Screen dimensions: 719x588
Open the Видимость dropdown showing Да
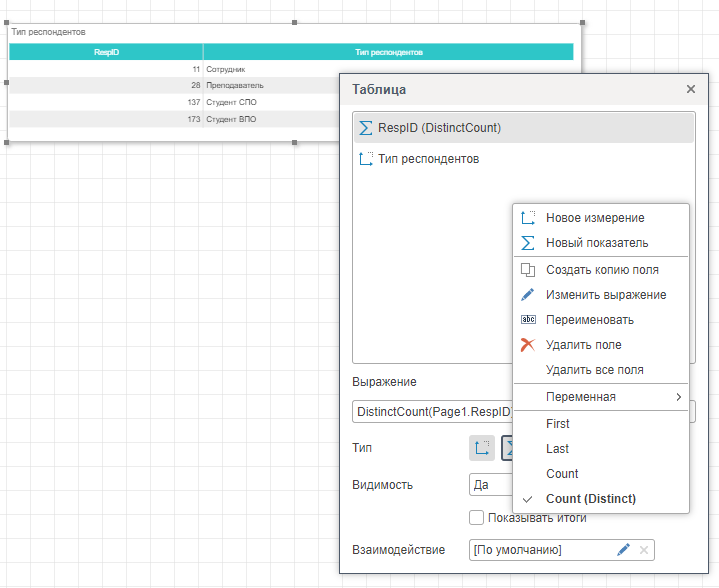(x=490, y=485)
